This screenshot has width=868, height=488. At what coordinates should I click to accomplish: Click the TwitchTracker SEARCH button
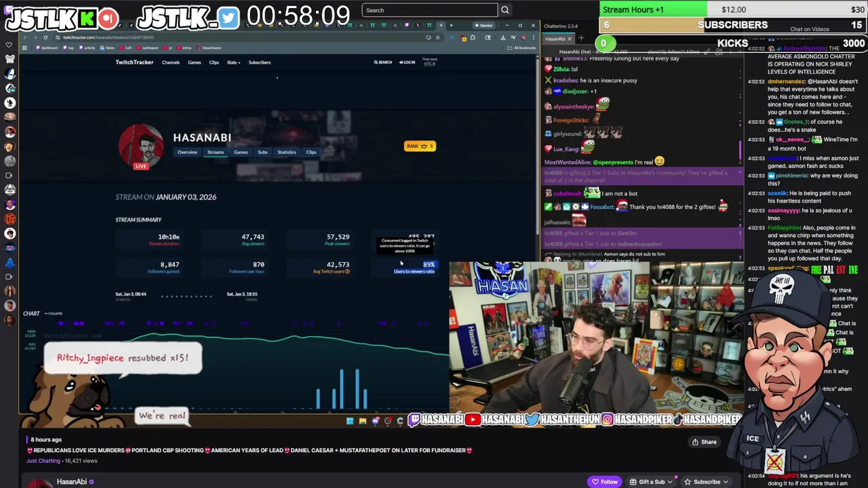click(383, 62)
